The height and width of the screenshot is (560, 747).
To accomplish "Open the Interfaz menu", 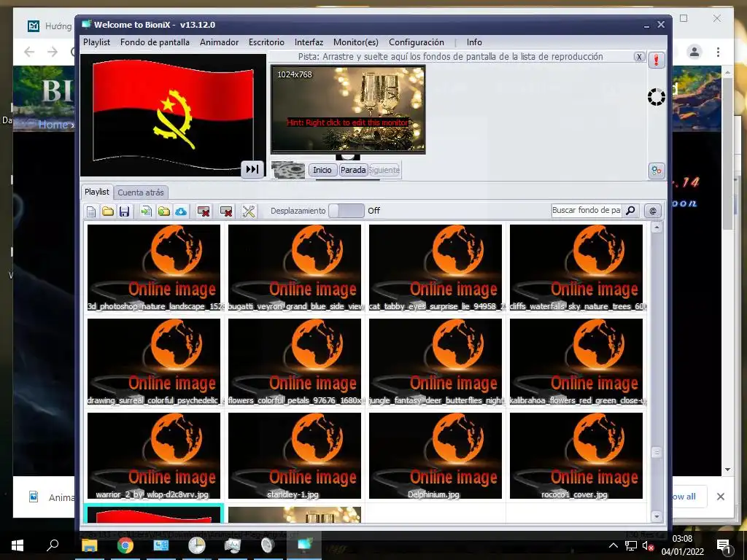I will pos(309,42).
